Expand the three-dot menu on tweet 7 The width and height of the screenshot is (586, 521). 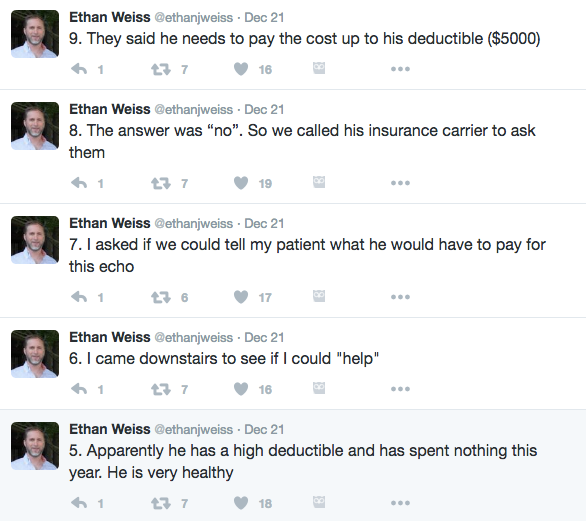400,297
